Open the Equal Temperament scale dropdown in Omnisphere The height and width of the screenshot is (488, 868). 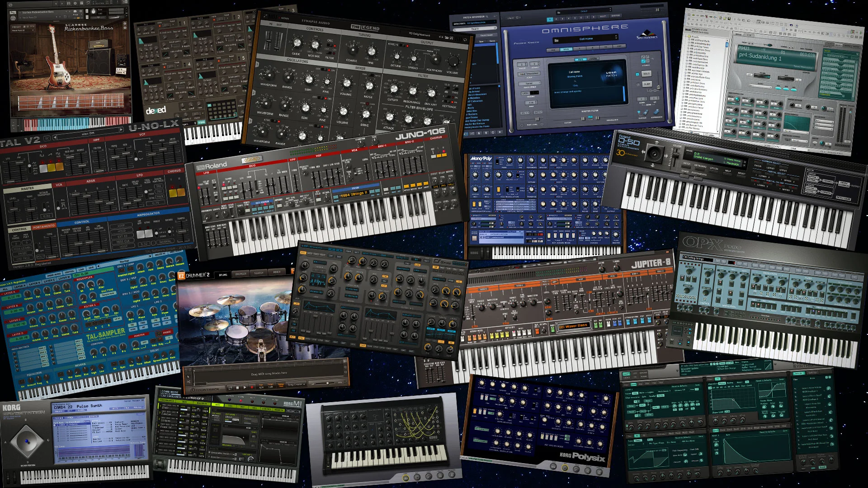(x=529, y=74)
